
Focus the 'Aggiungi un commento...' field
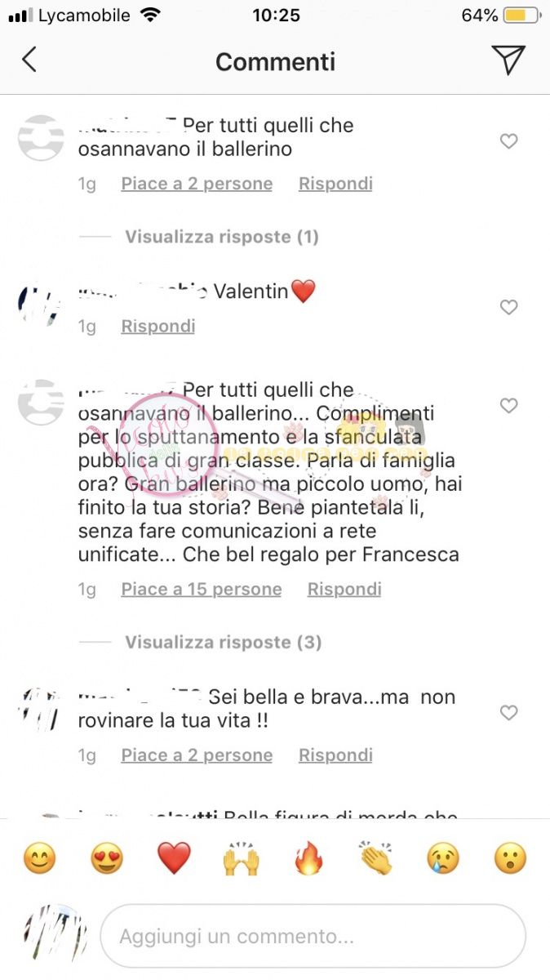(x=313, y=936)
